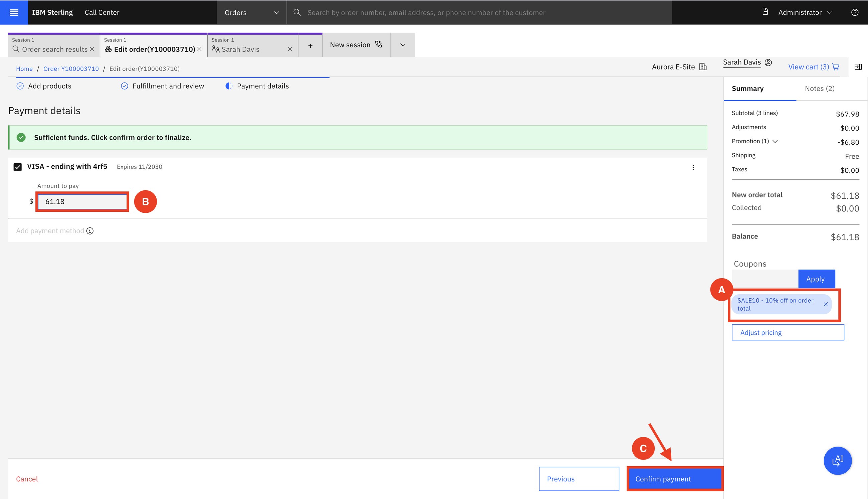Click the Adjust pricing button

pyautogui.click(x=788, y=332)
